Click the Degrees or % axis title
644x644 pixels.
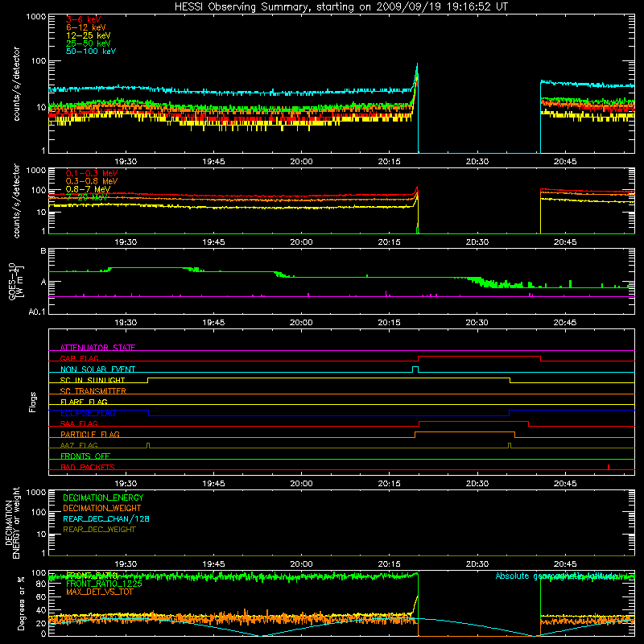pos(21,603)
